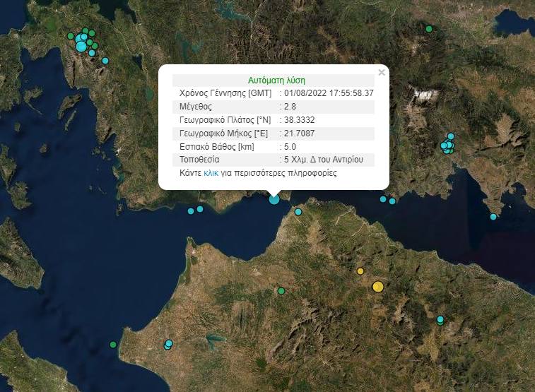Select the largest cyan marker in top-left cluster
This screenshot has width=535, height=392.
click(x=81, y=47)
